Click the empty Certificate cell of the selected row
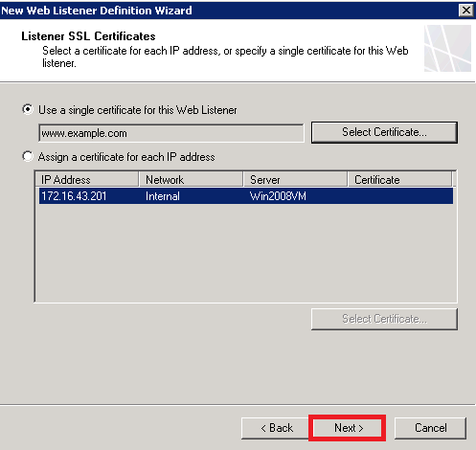476x450 pixels. [400, 195]
